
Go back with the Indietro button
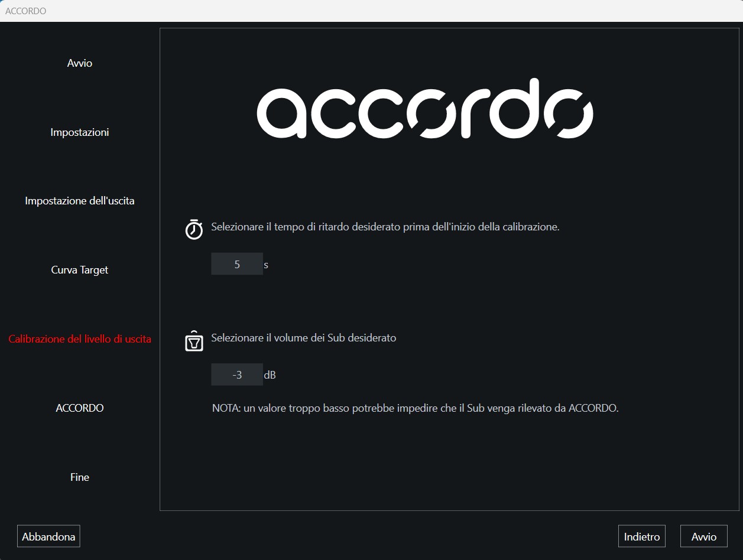click(x=642, y=536)
